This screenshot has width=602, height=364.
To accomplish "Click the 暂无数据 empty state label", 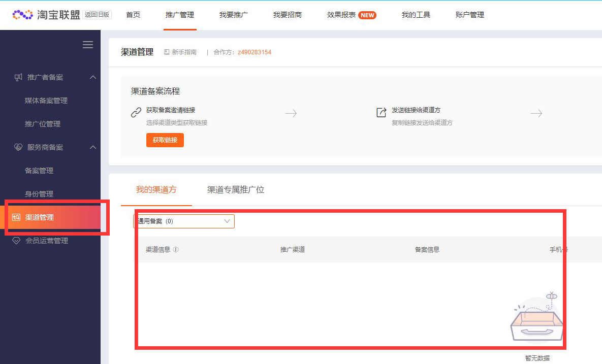I will pos(537,358).
